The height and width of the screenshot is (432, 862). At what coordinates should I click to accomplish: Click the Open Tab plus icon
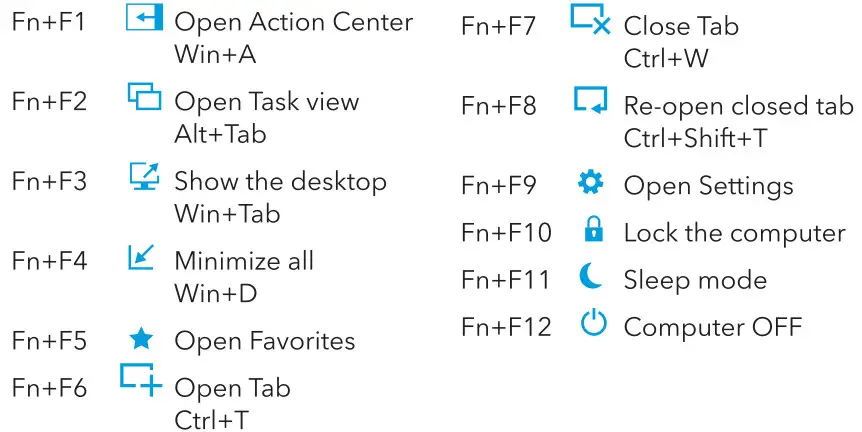pyautogui.click(x=141, y=379)
